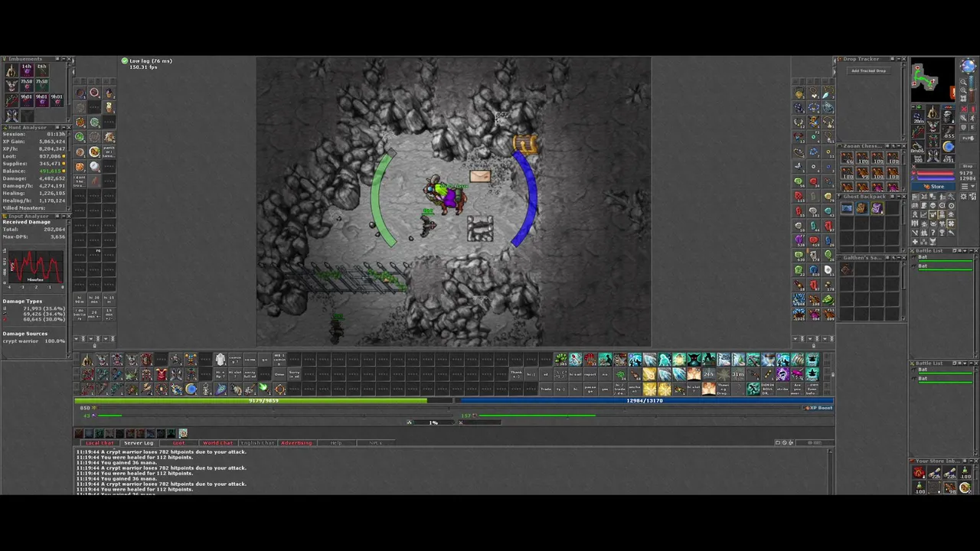Select the Advertising chat tab
Viewport: 980px width, 551px height.
pyautogui.click(x=296, y=443)
